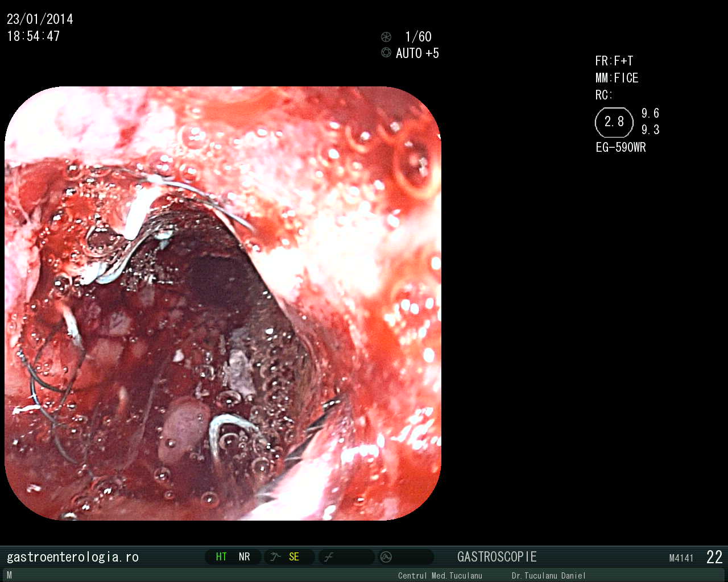This screenshot has height=582, width=728.
Task: Toggle the yellow SE indicator
Action: click(x=294, y=557)
